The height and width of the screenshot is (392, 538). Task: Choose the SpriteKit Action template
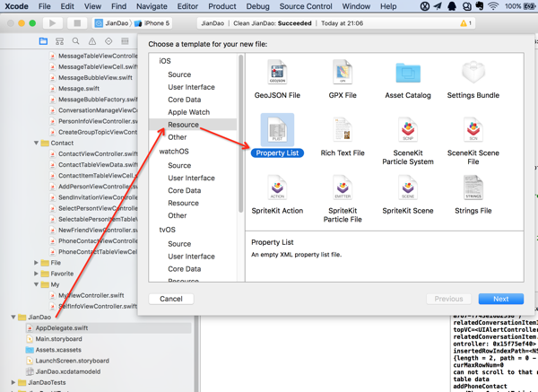point(277,195)
